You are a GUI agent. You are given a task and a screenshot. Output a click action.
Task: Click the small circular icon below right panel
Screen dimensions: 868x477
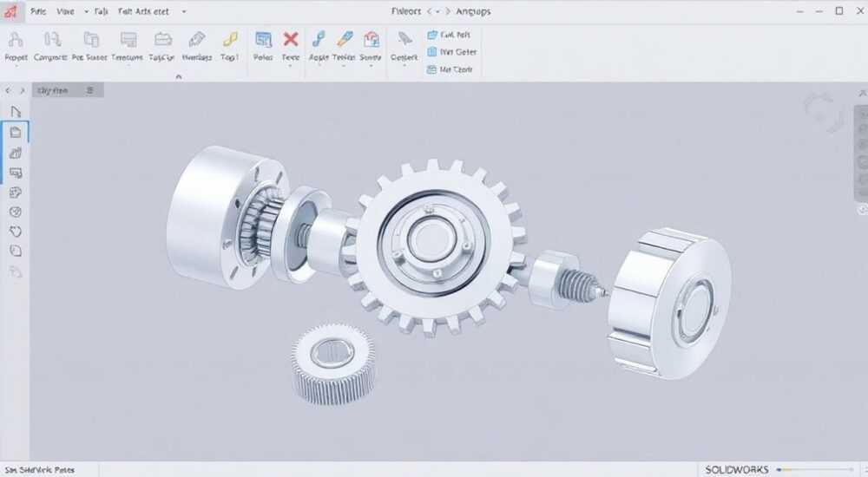point(863,210)
